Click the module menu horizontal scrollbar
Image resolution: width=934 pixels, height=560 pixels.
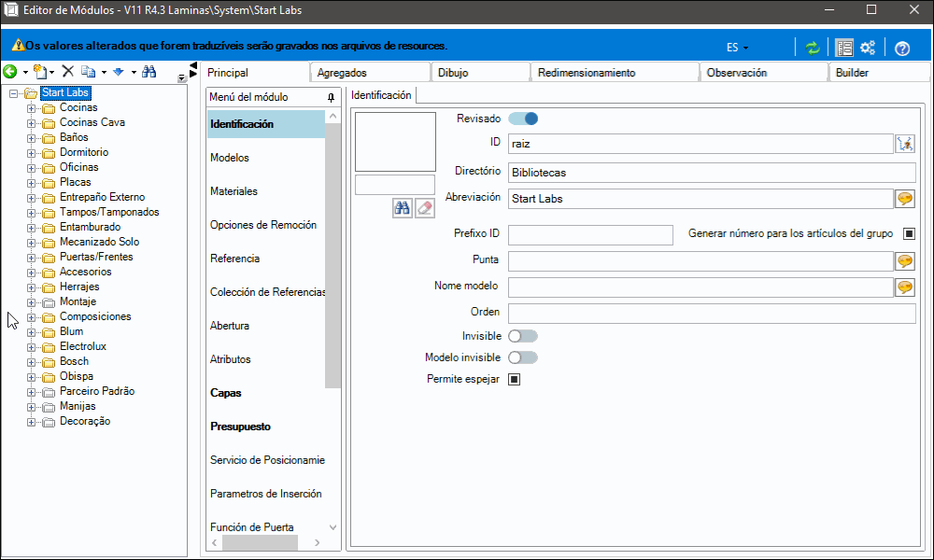(x=265, y=543)
